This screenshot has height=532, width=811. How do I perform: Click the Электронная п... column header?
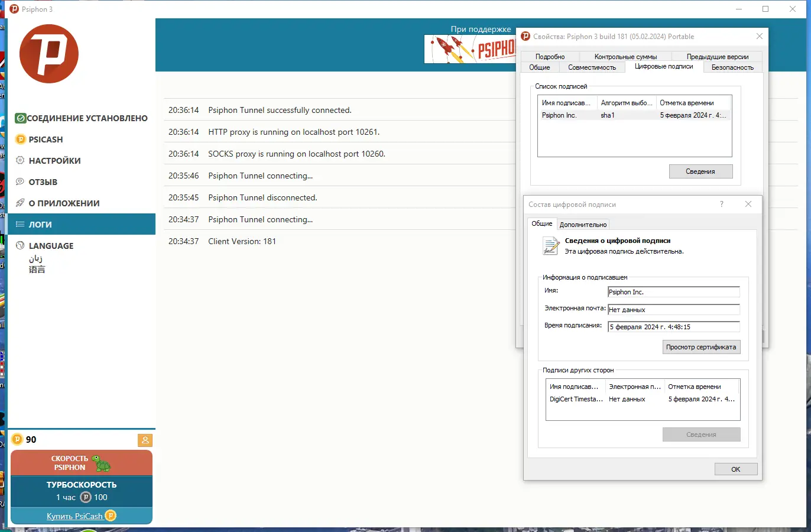point(635,387)
